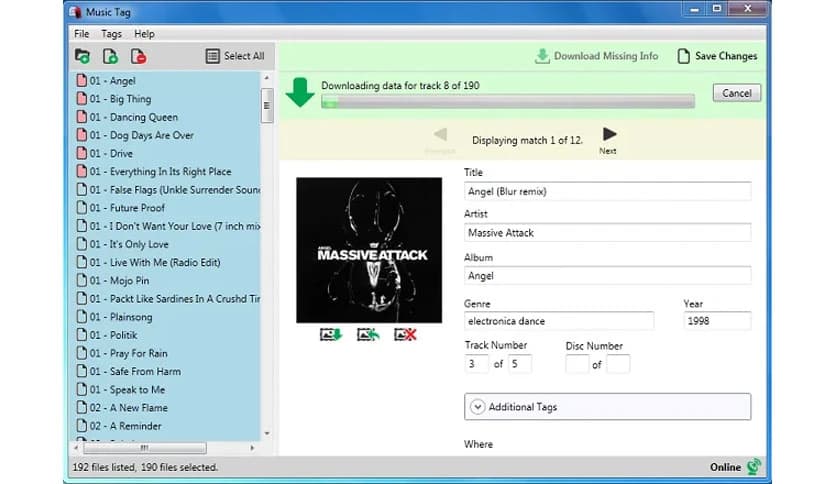
Task: Click Displaying match 1 of 12 text
Action: (527, 140)
